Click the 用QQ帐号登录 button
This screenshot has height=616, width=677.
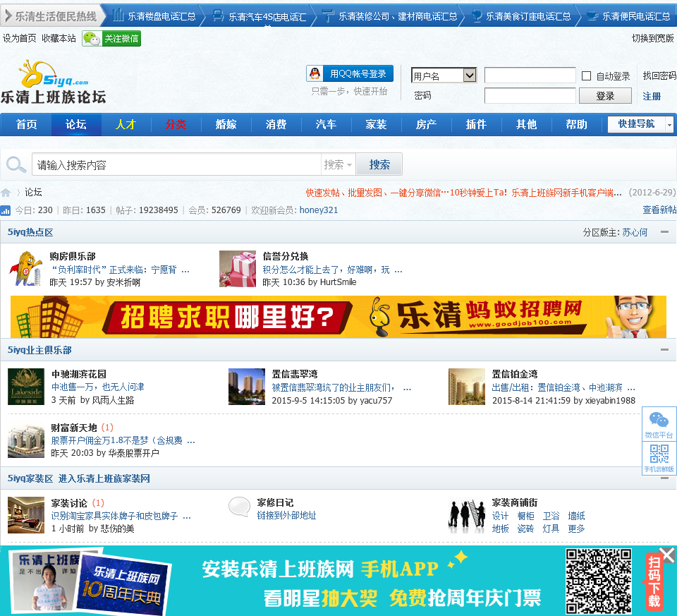click(x=350, y=73)
